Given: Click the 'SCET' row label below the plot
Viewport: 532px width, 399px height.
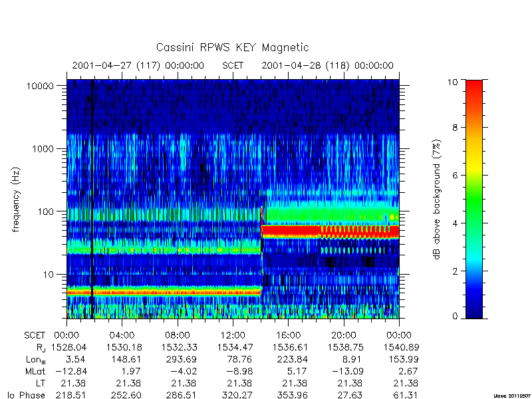Looking at the screenshot, I should 35,336.
